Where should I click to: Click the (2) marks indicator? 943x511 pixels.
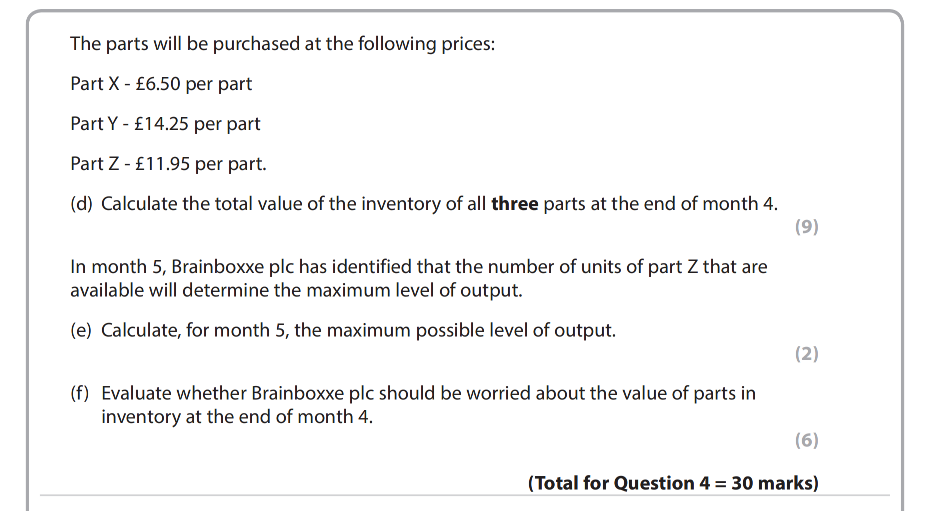(x=806, y=354)
